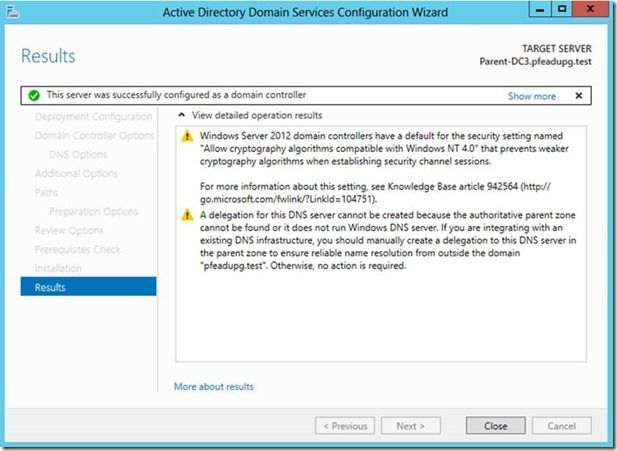This screenshot has width=617, height=451.
Task: Click the Cancel button
Action: 562,426
